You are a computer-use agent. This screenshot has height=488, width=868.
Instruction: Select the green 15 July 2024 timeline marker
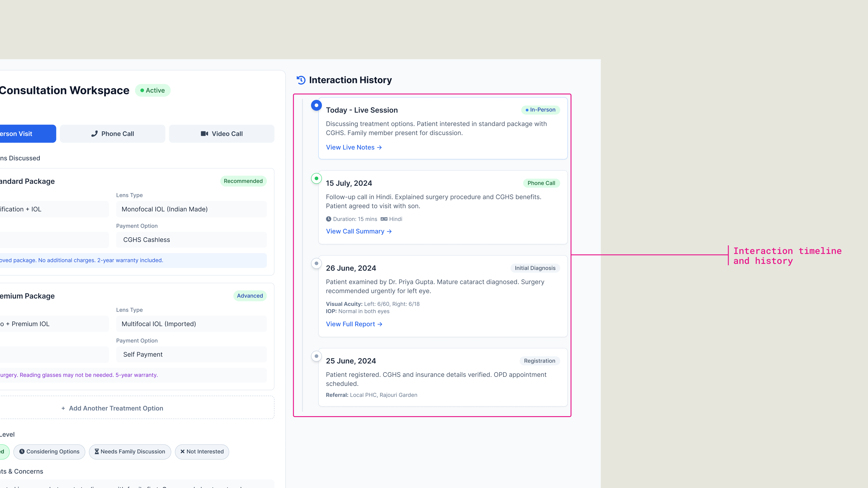point(316,178)
